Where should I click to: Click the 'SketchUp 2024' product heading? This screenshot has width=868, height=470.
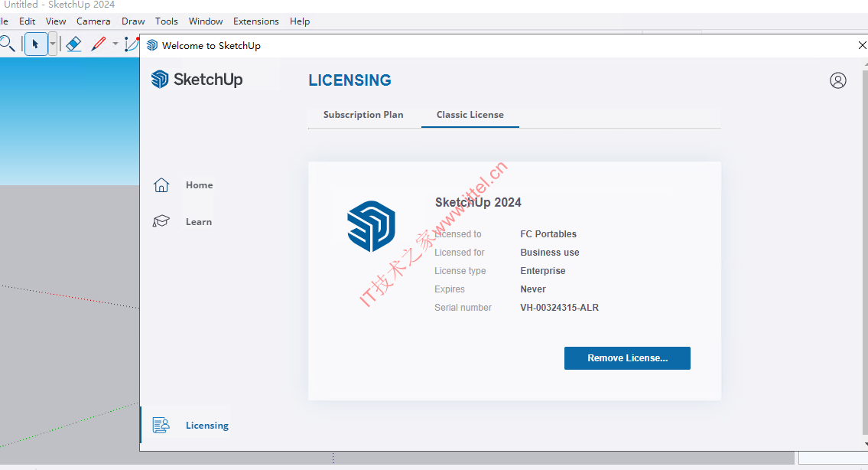pos(478,202)
